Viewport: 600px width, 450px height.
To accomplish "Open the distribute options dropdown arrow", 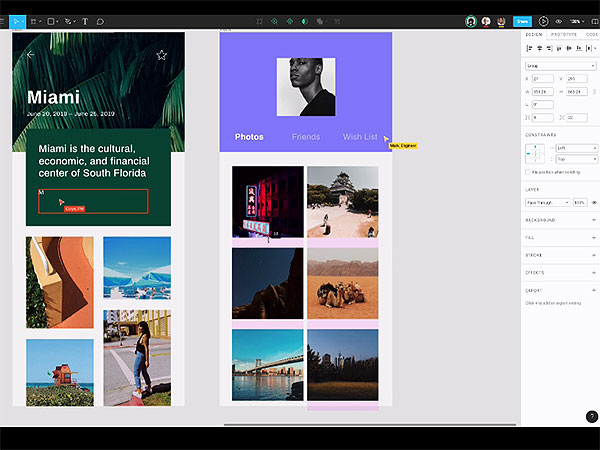I will tap(595, 48).
